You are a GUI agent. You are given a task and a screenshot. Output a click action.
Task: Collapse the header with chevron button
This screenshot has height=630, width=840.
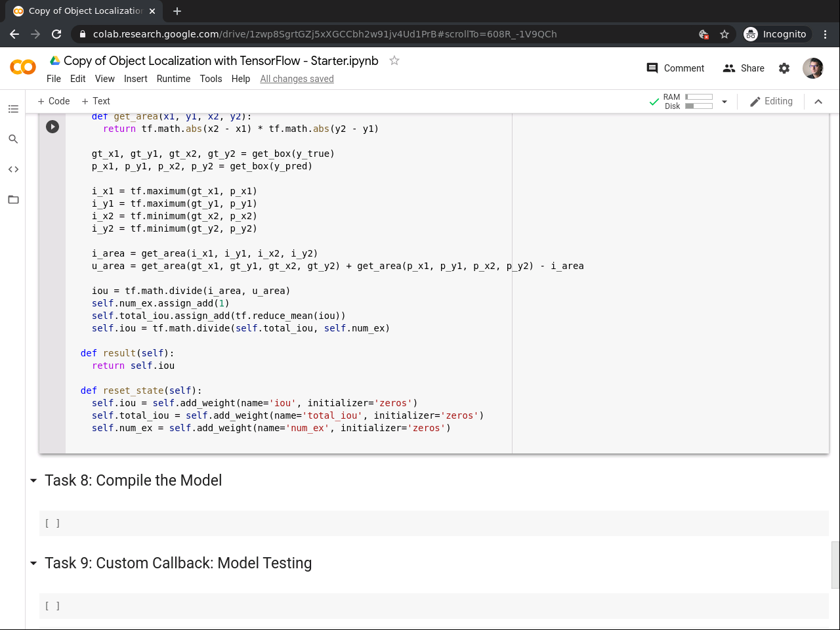click(x=818, y=101)
